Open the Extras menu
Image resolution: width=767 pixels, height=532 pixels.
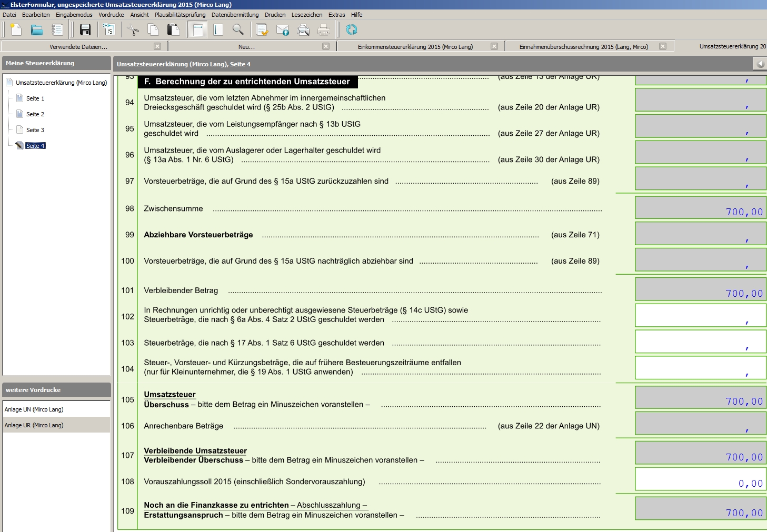coord(337,15)
